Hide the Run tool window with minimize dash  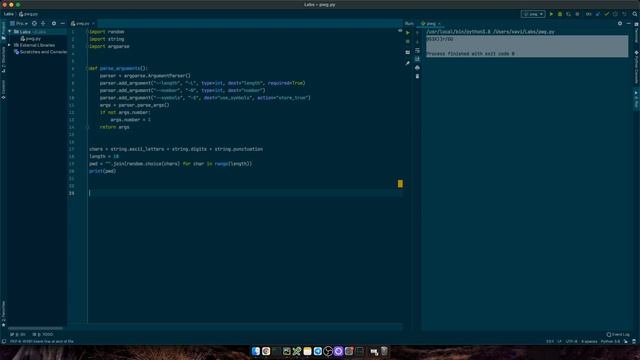(629, 23)
